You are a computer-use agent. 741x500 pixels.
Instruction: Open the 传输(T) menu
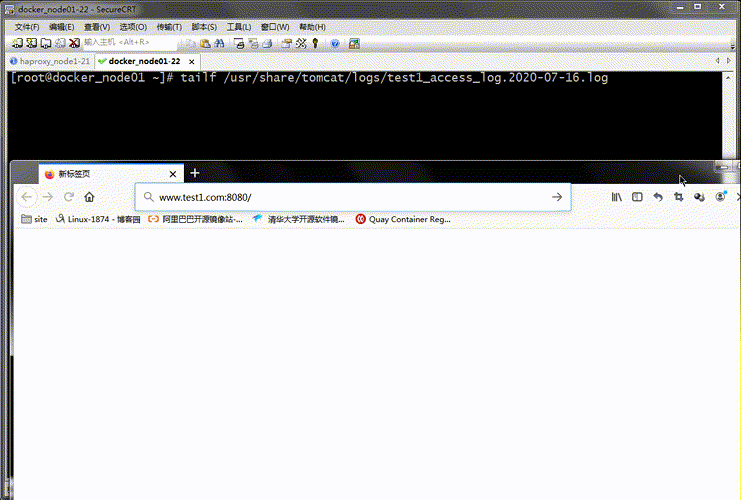point(169,27)
